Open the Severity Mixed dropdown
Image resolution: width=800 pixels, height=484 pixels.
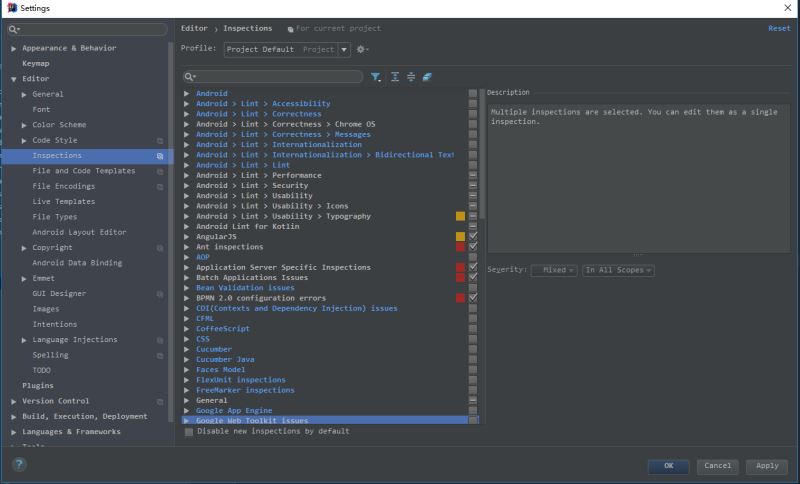tap(554, 270)
